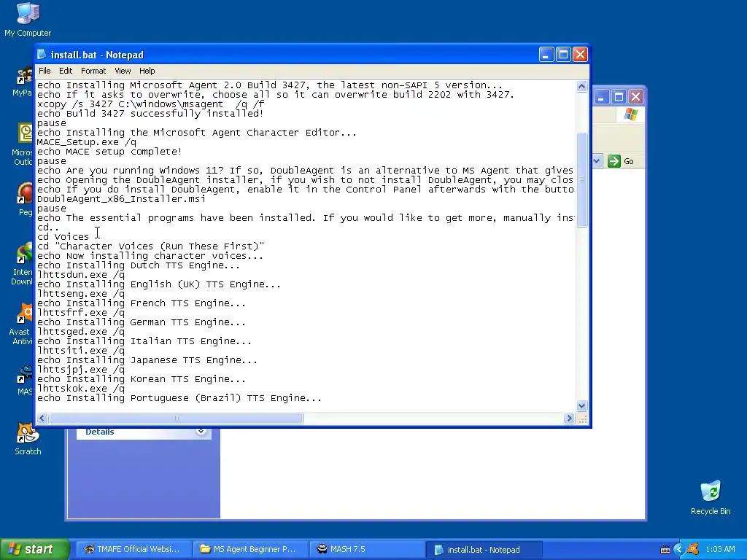Maximize the Notepad window
The width and height of the screenshot is (747, 560).
point(563,55)
